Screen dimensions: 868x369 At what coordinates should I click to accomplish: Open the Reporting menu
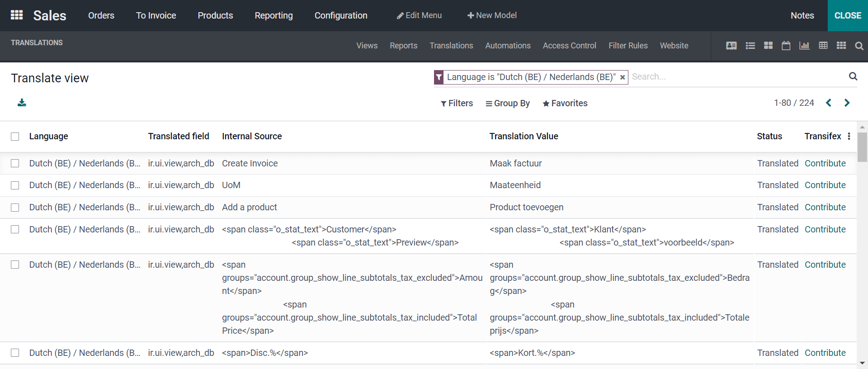(274, 15)
